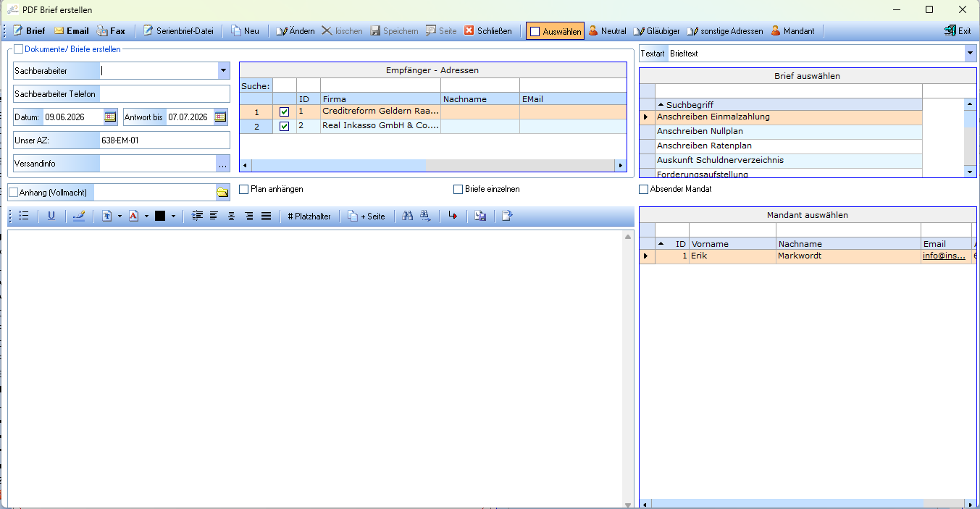Click the Exit icon in the toolbar

958,31
